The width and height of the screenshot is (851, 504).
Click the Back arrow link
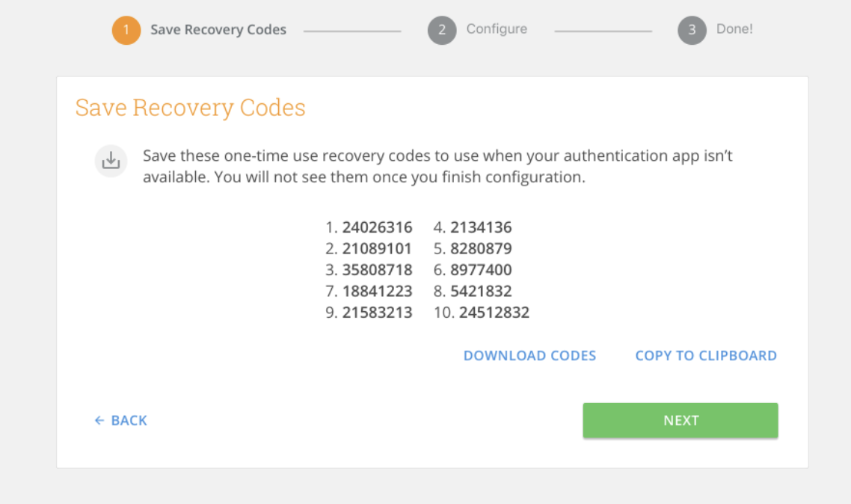(x=121, y=420)
